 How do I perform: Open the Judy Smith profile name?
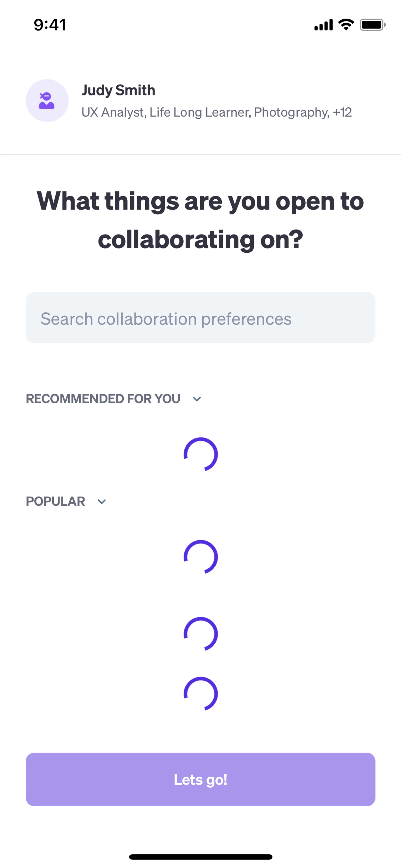click(x=118, y=90)
